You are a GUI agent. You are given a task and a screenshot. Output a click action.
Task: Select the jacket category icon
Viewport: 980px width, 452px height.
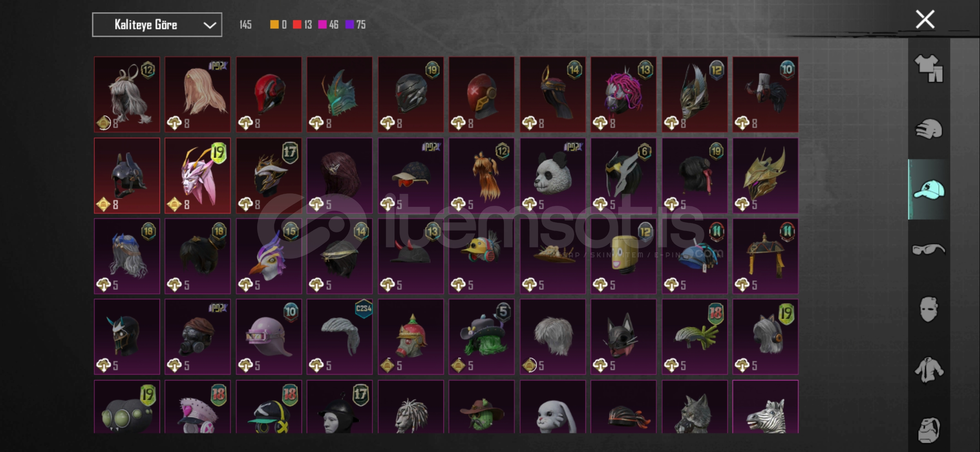coord(928,370)
